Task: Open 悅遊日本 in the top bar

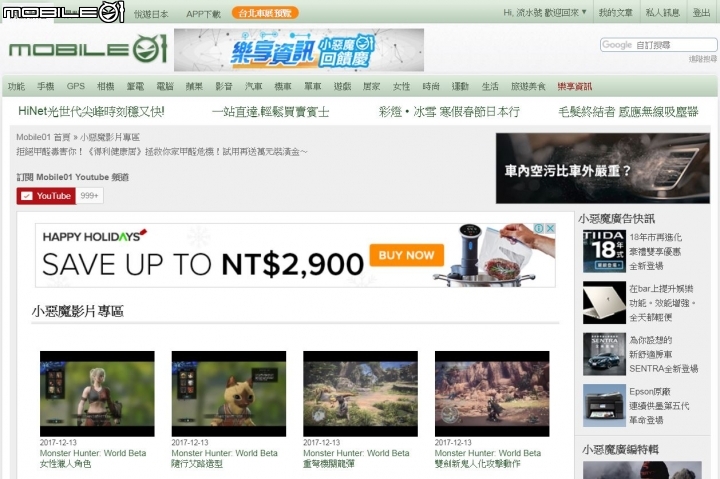Action: 151,14
